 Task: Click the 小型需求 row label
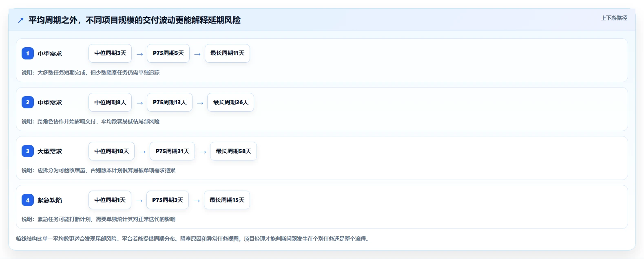click(50, 54)
